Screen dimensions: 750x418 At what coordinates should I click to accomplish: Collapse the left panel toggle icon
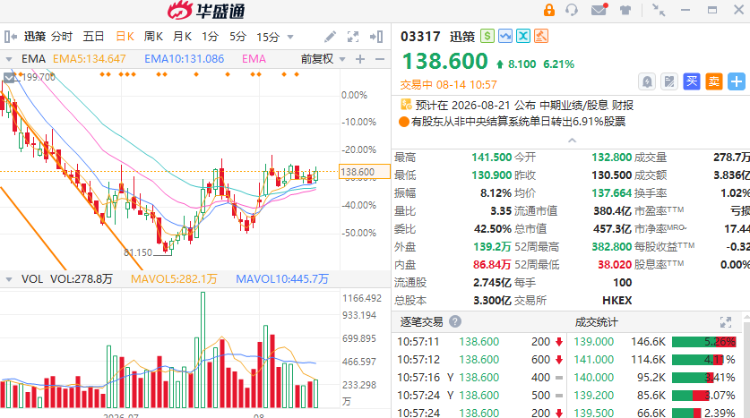click(11, 36)
